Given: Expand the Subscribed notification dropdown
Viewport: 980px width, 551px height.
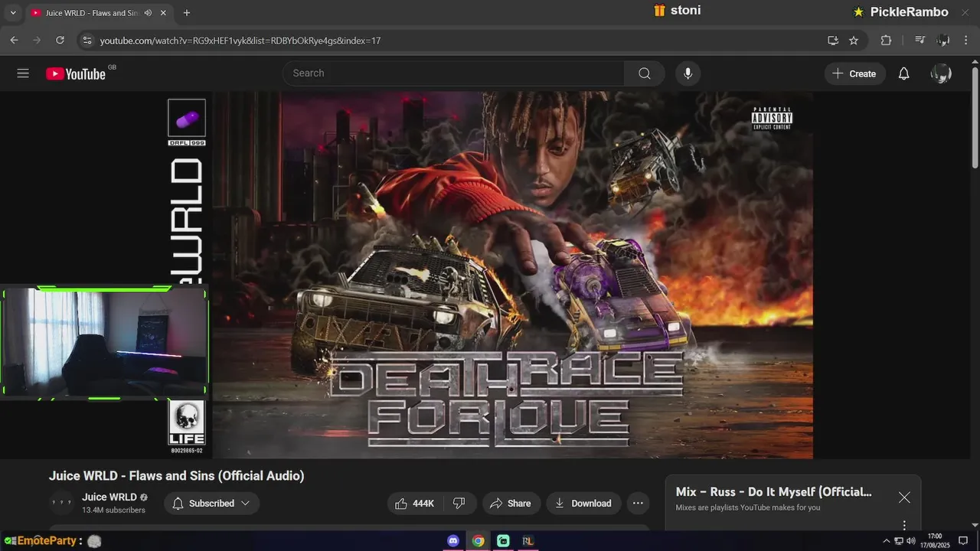Looking at the screenshot, I should tap(245, 503).
